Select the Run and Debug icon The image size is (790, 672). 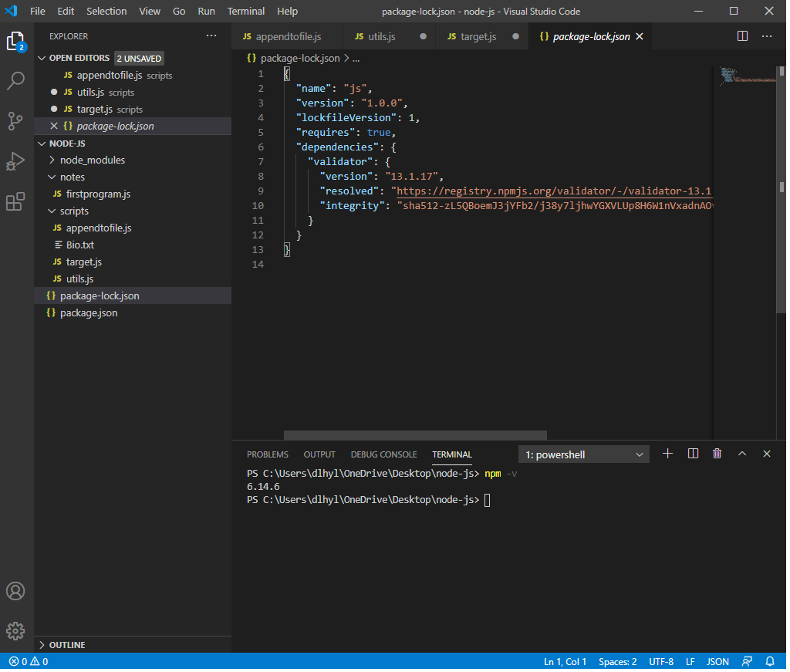click(x=15, y=161)
